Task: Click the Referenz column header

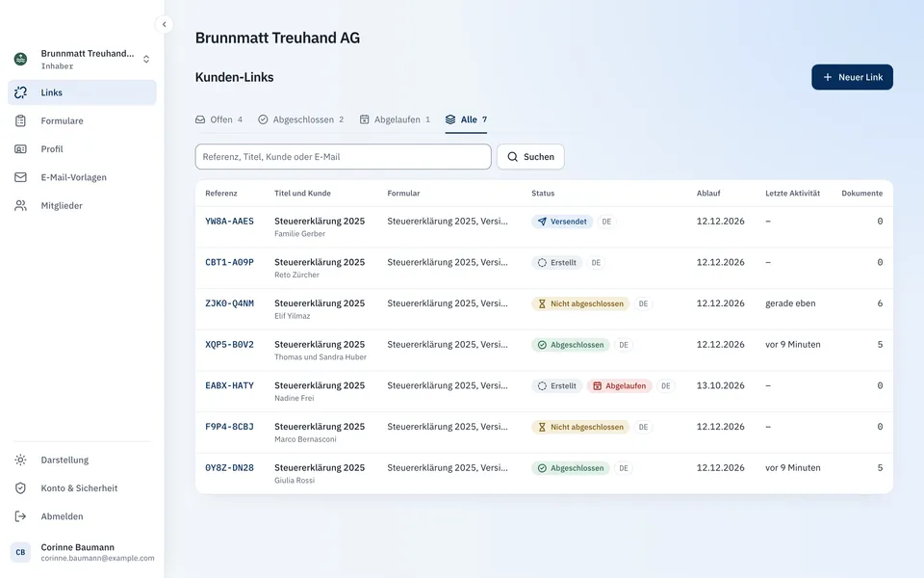Action: [221, 194]
